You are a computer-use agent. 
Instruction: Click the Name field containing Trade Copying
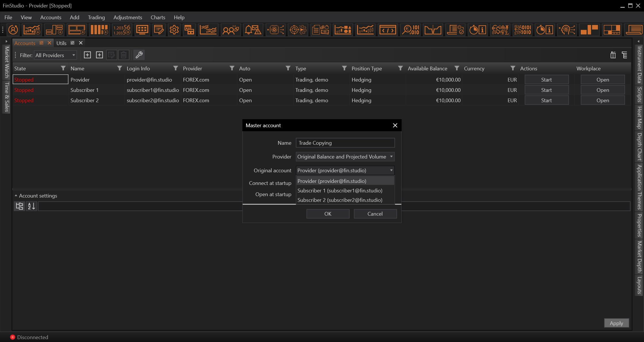tap(345, 143)
